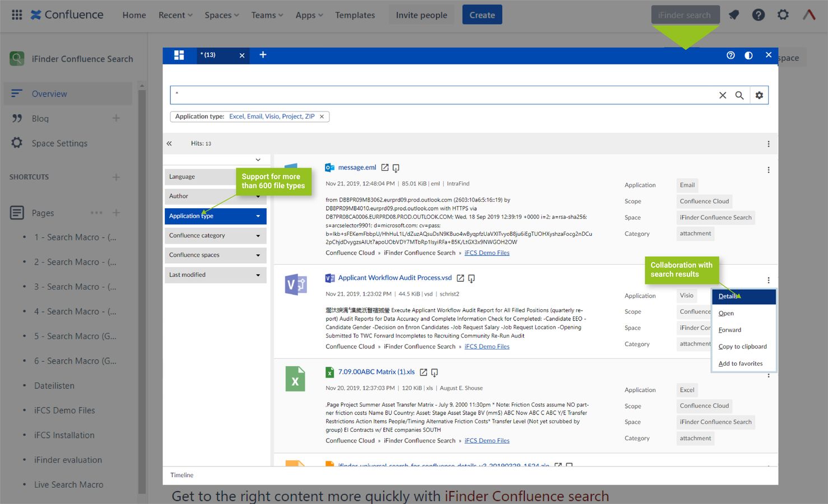This screenshot has height=504, width=828.
Task: Open the Overview item in space sidebar
Action: [x=68, y=94]
